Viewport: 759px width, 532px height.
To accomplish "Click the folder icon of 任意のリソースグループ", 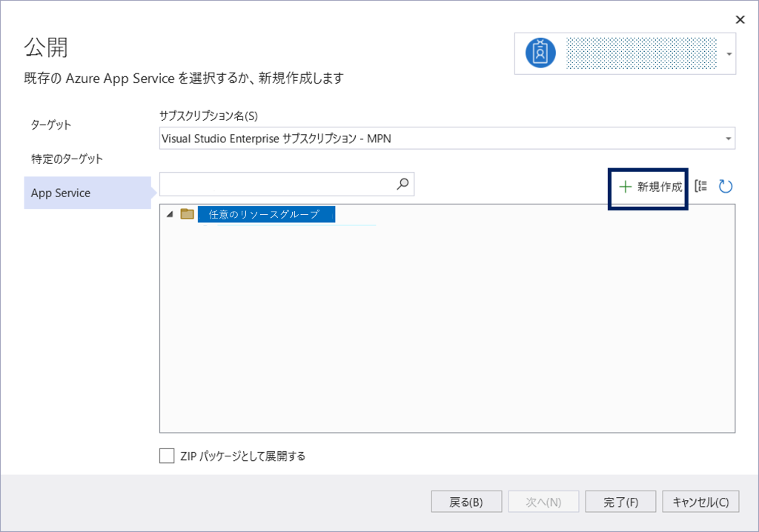I will [188, 213].
